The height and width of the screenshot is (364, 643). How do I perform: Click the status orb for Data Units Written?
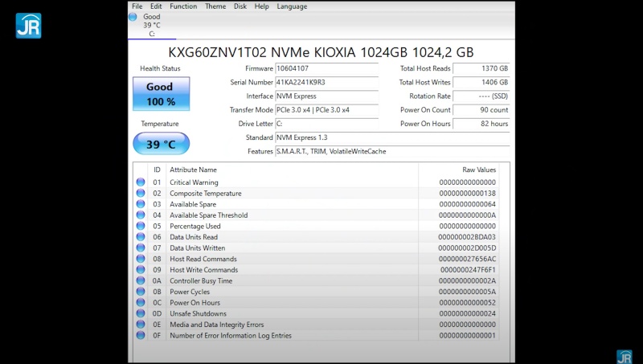coord(141,247)
